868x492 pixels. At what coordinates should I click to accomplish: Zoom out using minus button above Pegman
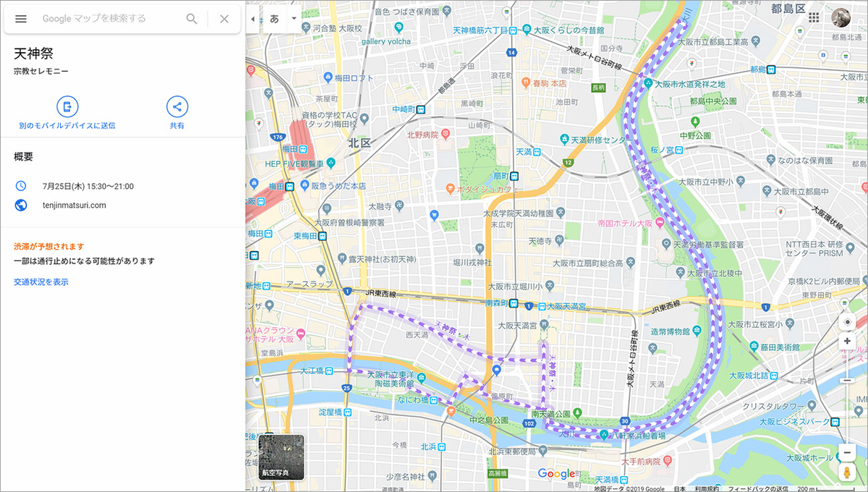coord(848,453)
